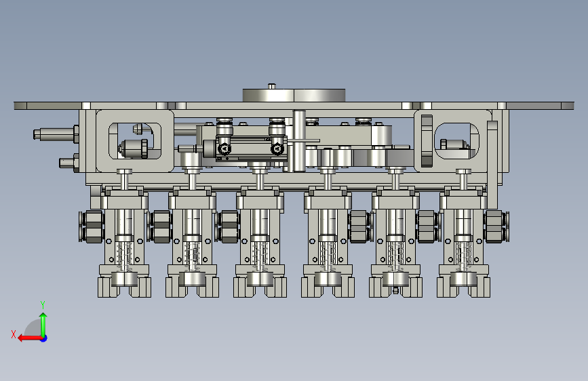Select the circular flange disc atop the assembly
Image resolution: width=588 pixels, height=381 pixels.
tap(294, 95)
